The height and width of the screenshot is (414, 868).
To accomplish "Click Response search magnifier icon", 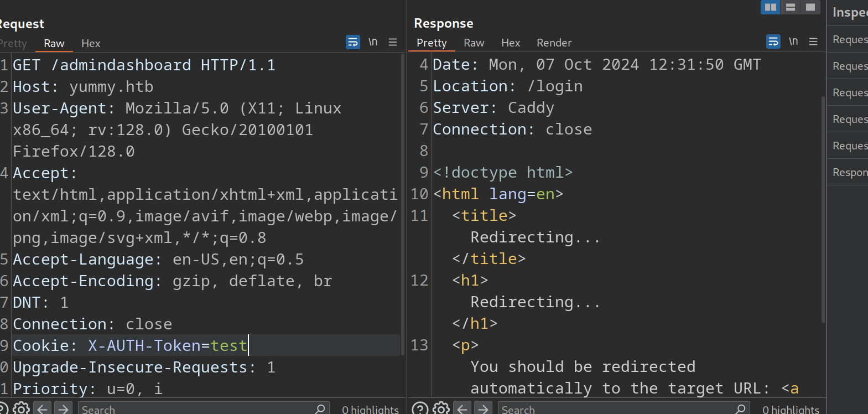I will (740, 408).
